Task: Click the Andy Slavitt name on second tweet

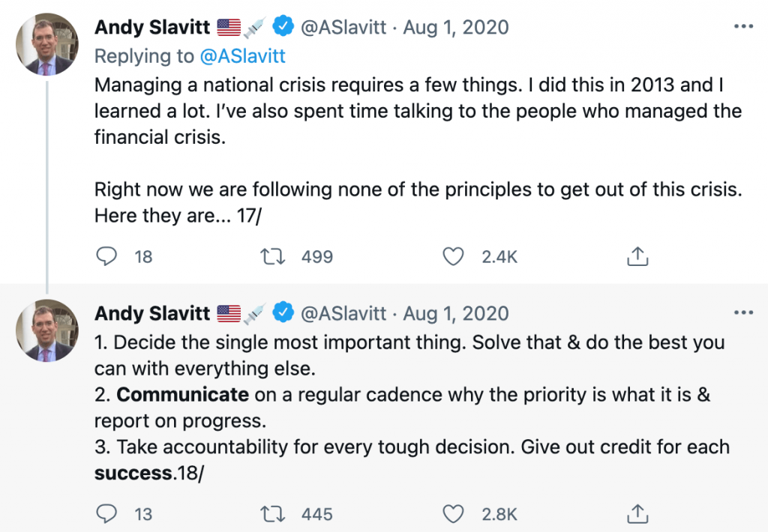Action: click(152, 313)
